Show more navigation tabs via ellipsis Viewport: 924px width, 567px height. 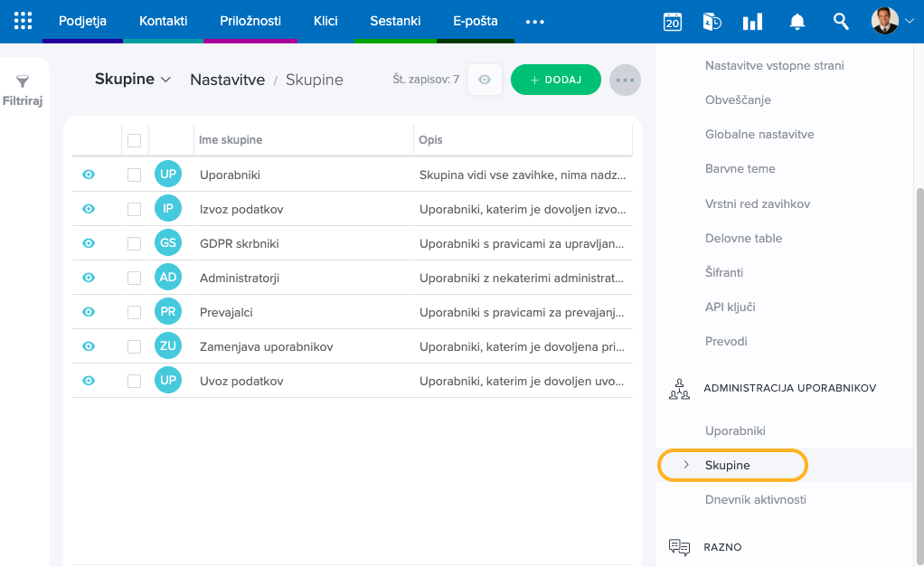[x=535, y=22]
